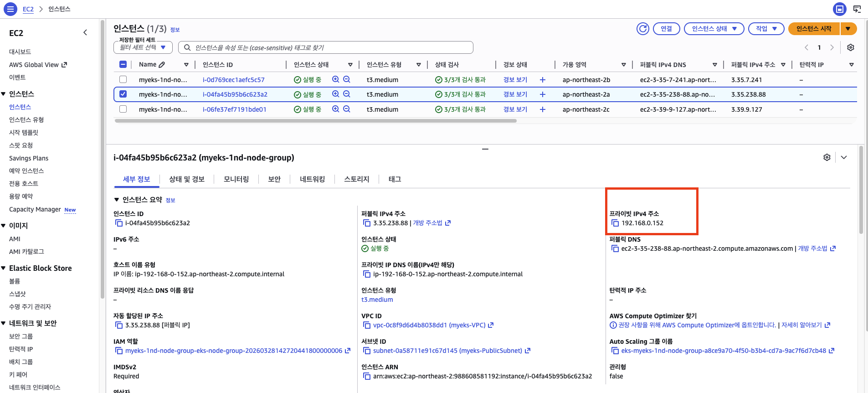Open the 인스턴스 상태 dropdown button
Viewport: 868px width, 393px height.
[x=714, y=29]
